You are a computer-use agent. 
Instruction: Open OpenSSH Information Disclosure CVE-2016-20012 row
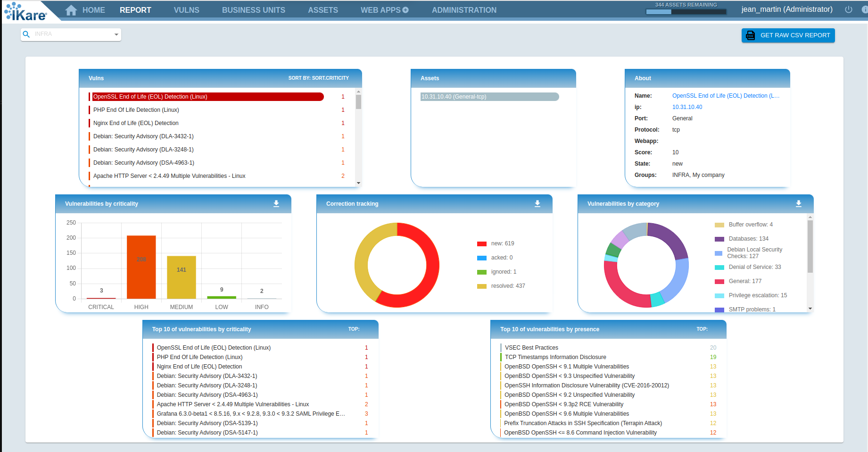[x=608, y=385]
